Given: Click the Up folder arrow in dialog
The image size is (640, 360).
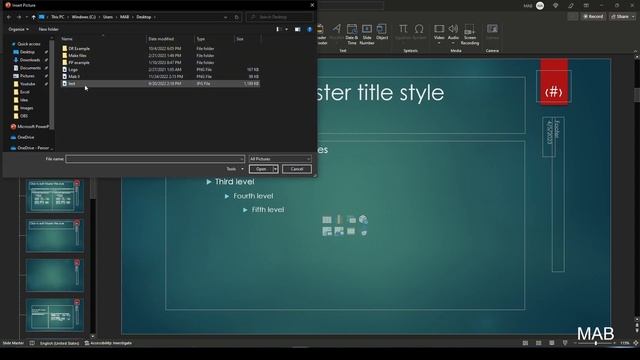Looking at the screenshot, I should point(33,17).
